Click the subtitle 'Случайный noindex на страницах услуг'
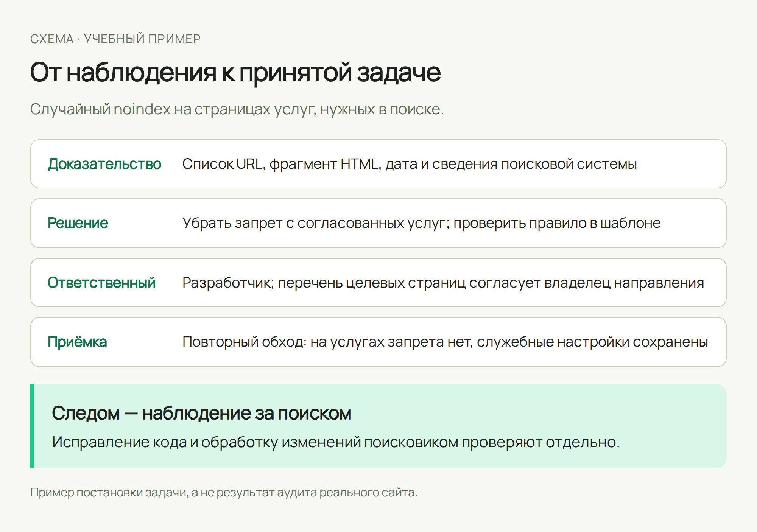Viewport: 757px width, 532px height. tap(173, 109)
